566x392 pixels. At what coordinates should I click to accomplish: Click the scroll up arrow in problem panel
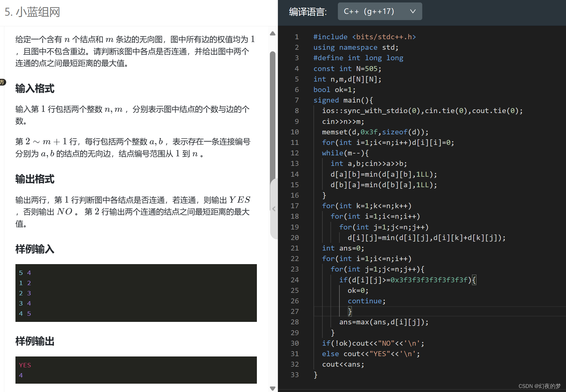point(273,33)
